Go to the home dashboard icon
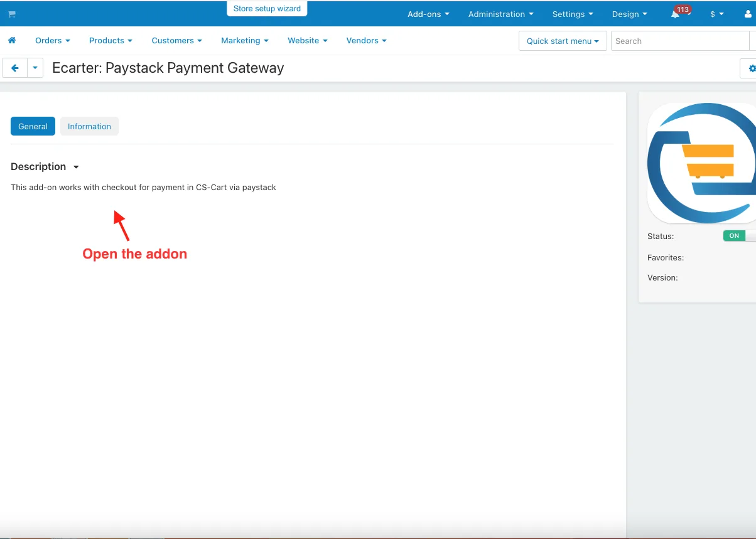The height and width of the screenshot is (539, 756). [12, 40]
